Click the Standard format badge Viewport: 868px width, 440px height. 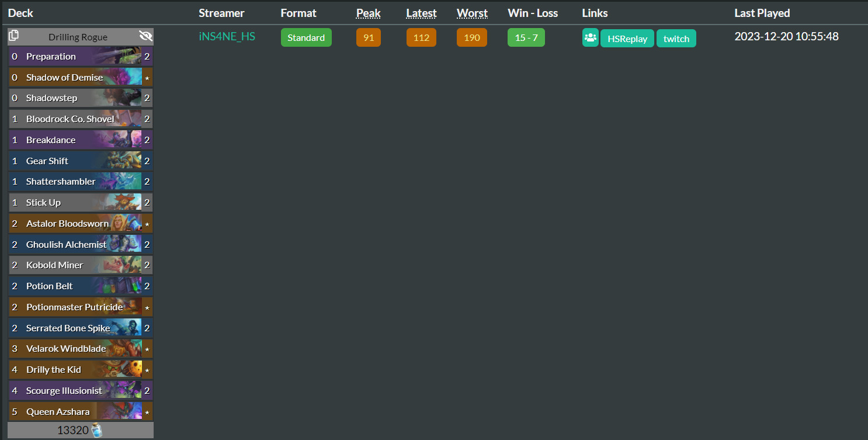306,37
